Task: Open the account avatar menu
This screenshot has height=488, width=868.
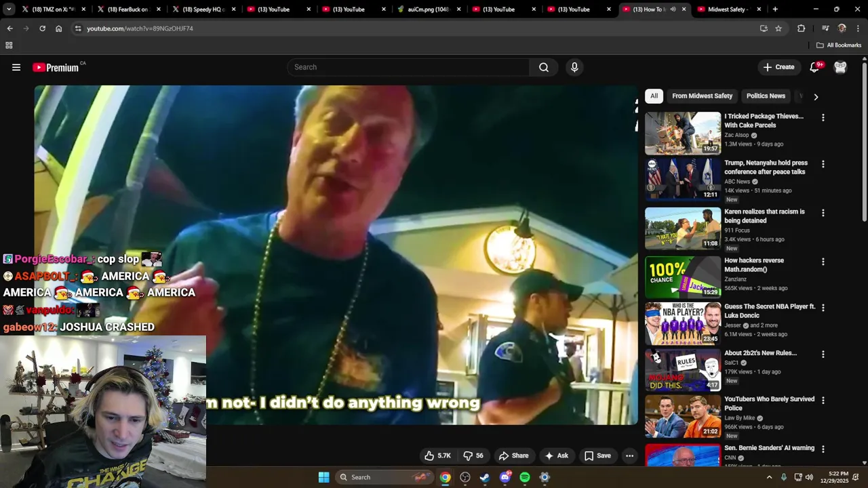Action: (840, 67)
